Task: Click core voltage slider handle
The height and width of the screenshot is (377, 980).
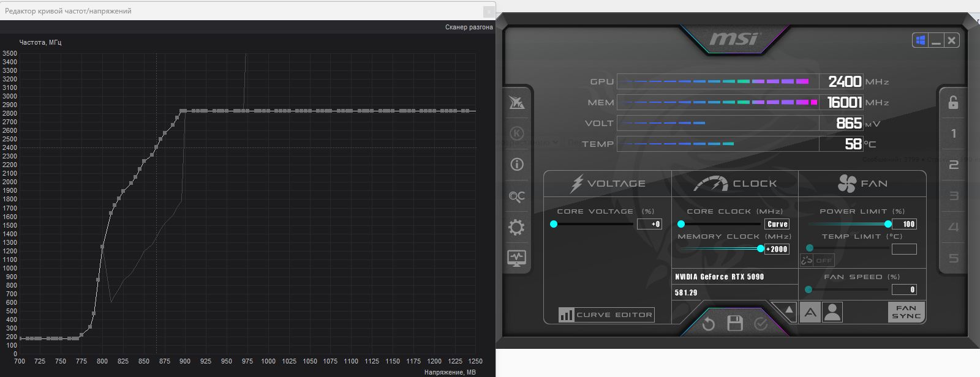Action: (x=554, y=224)
